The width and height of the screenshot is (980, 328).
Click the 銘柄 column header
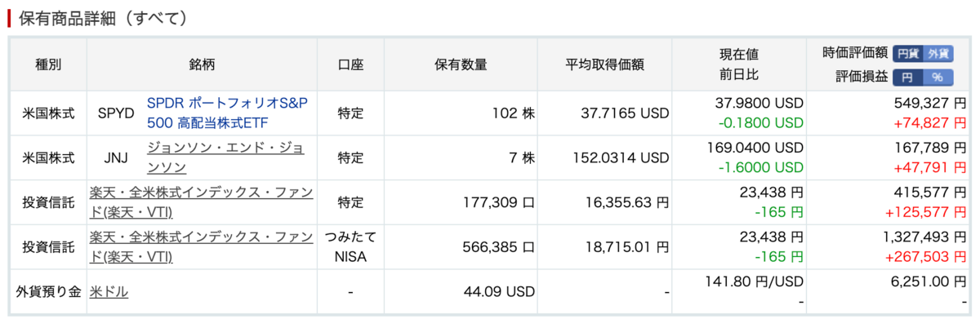pyautogui.click(x=201, y=64)
